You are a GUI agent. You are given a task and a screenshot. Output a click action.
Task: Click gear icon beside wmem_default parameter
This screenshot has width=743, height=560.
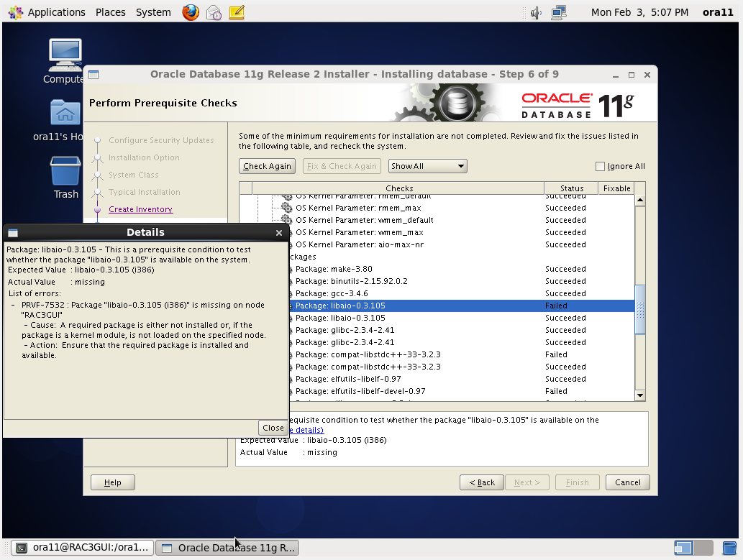pyautogui.click(x=287, y=220)
